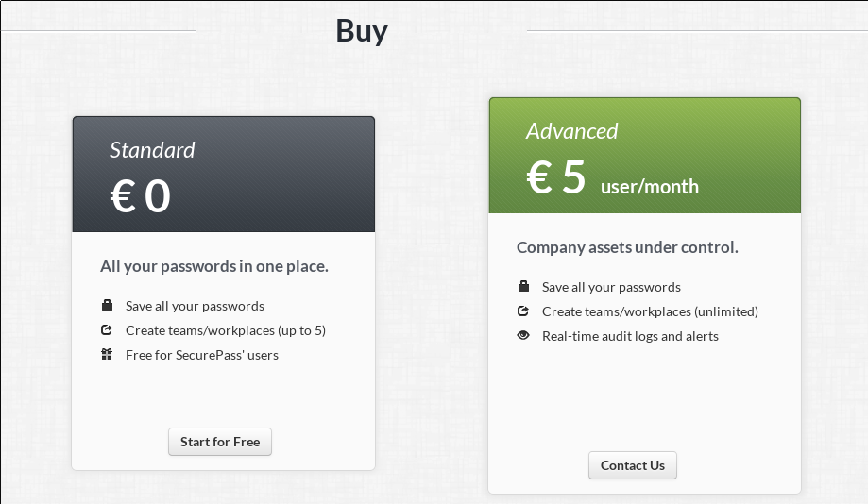Click 'Create teams/workplaces (up to 5)' item
Viewport: 868px width, 504px height.
click(x=226, y=330)
